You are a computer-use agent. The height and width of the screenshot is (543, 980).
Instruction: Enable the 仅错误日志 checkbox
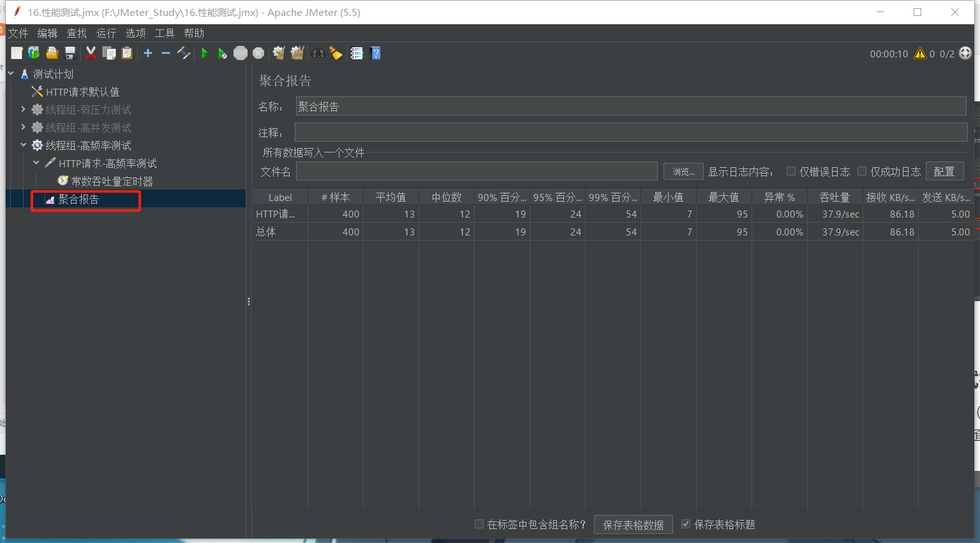pyautogui.click(x=791, y=171)
